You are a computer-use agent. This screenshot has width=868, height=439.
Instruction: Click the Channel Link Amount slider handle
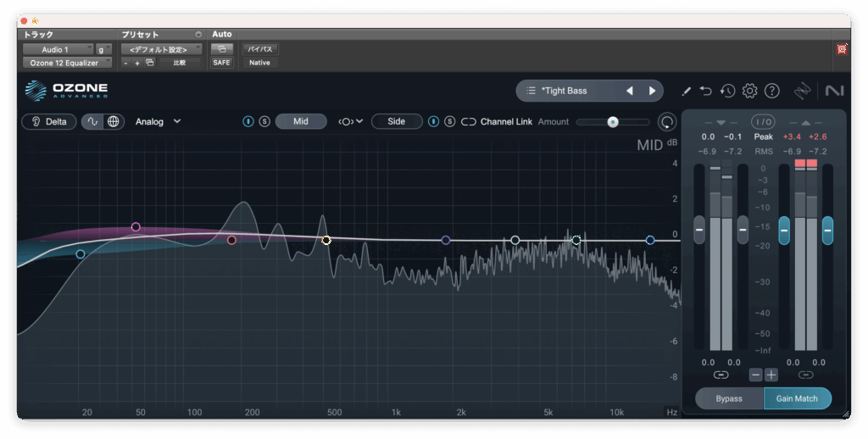coord(613,122)
